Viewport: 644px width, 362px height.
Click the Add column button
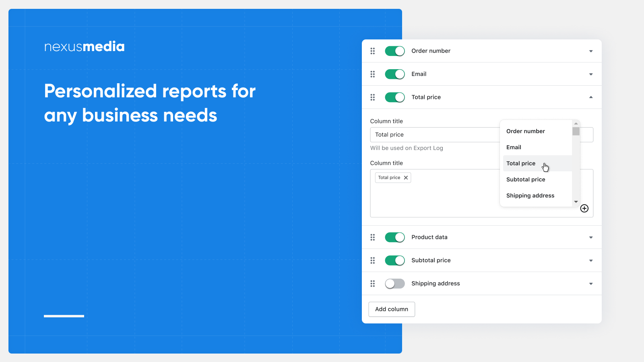(392, 309)
